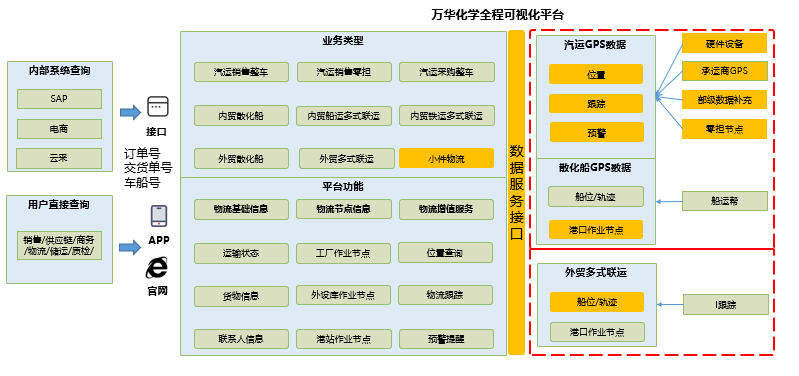Screen dimensions: 799x376
Task: Select the 电商 box
Action: (x=59, y=129)
